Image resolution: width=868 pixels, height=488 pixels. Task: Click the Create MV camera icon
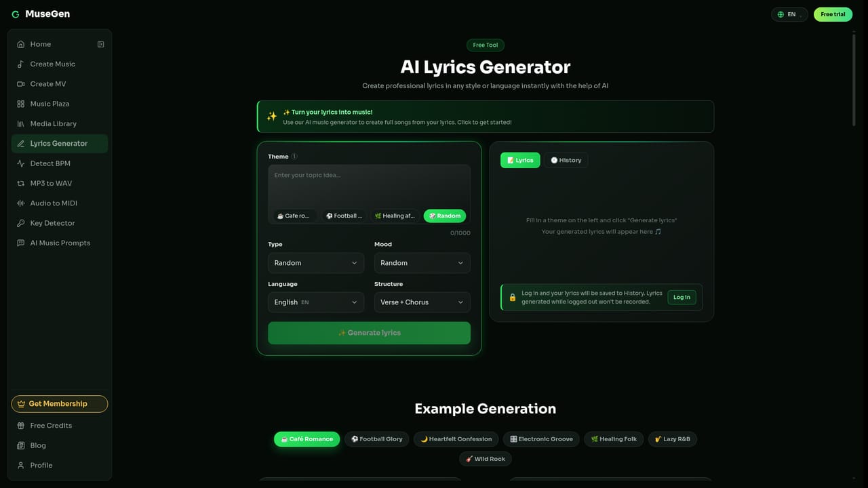(x=20, y=84)
